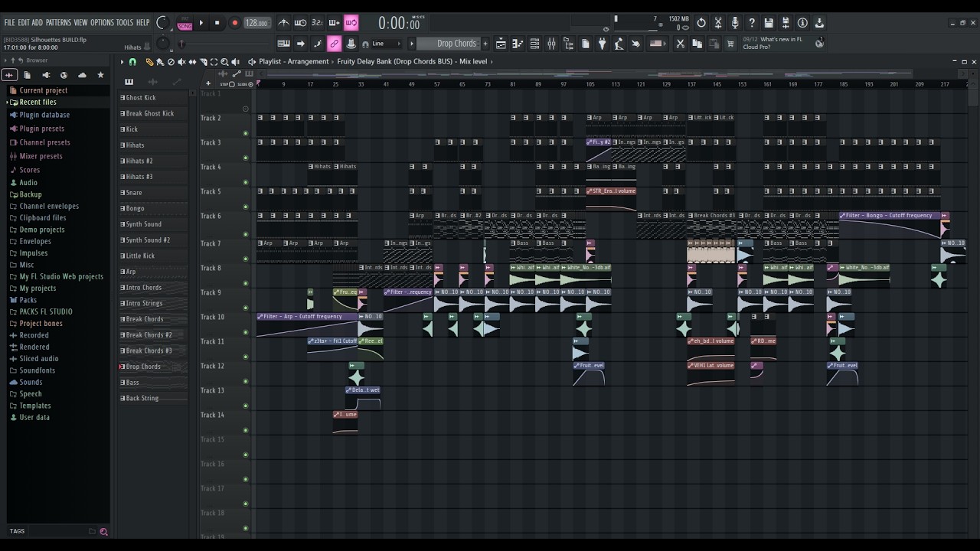This screenshot has height=551, width=980.
Task: Expand the Packs folder in browser
Action: pos(28,300)
